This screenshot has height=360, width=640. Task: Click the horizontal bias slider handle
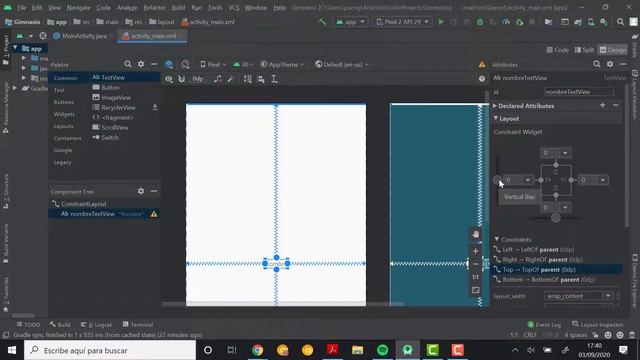click(556, 218)
